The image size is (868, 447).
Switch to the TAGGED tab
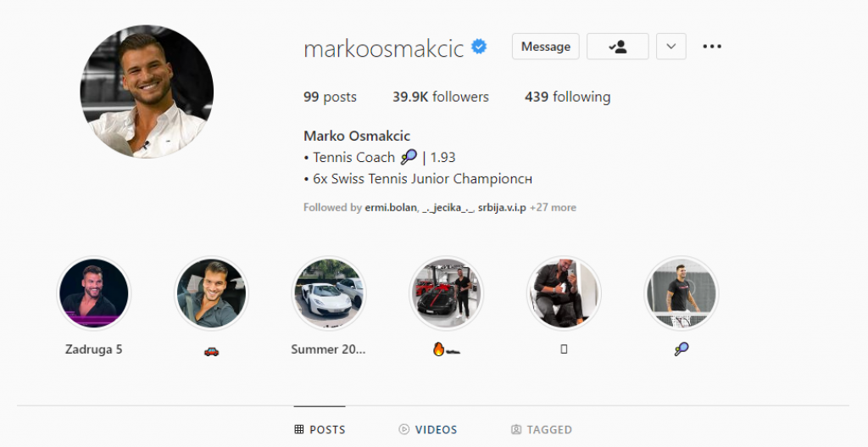click(542, 429)
